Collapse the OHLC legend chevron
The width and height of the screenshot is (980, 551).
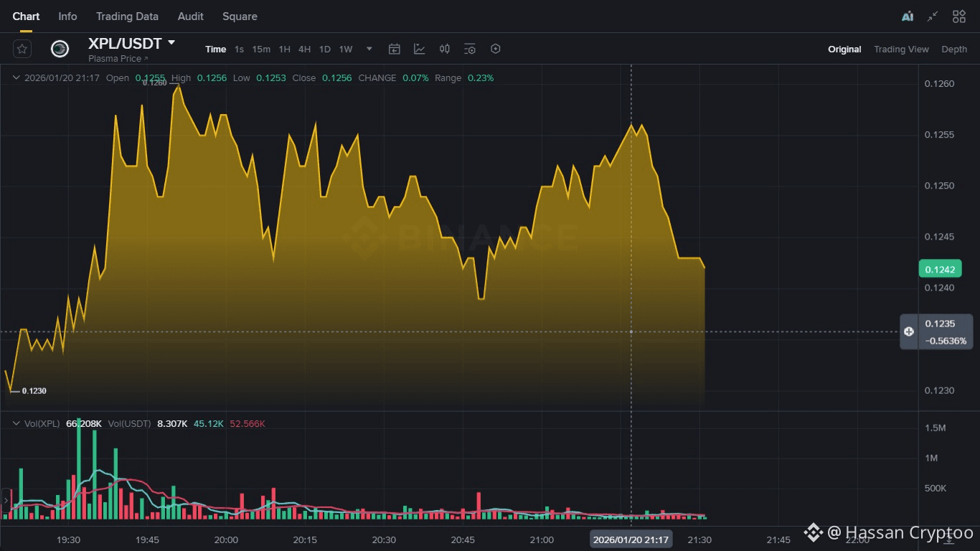16,77
